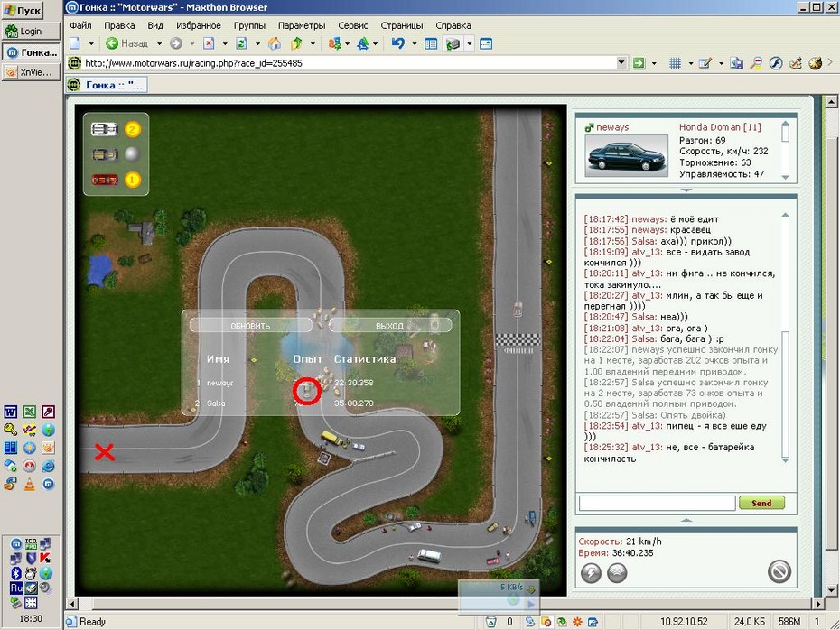Click chat panel scroll up arrow
This screenshot has height=630, width=840.
pyautogui.click(x=786, y=215)
